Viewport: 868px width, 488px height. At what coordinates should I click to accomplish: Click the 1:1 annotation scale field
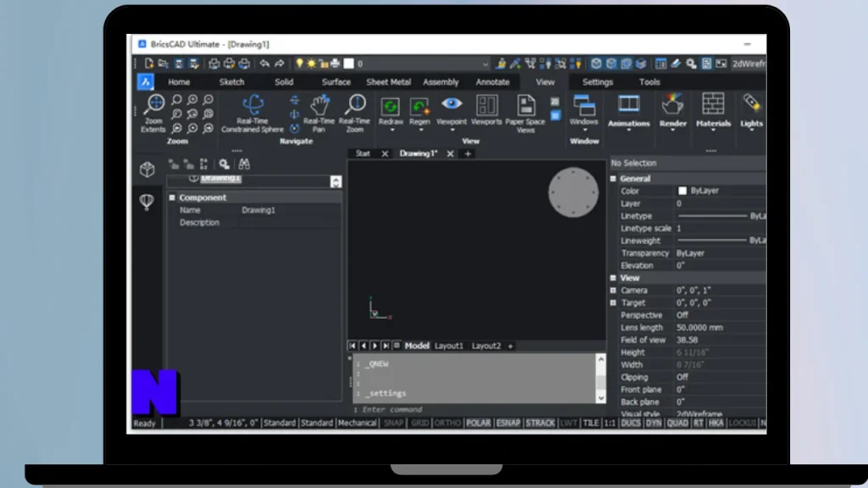609,424
